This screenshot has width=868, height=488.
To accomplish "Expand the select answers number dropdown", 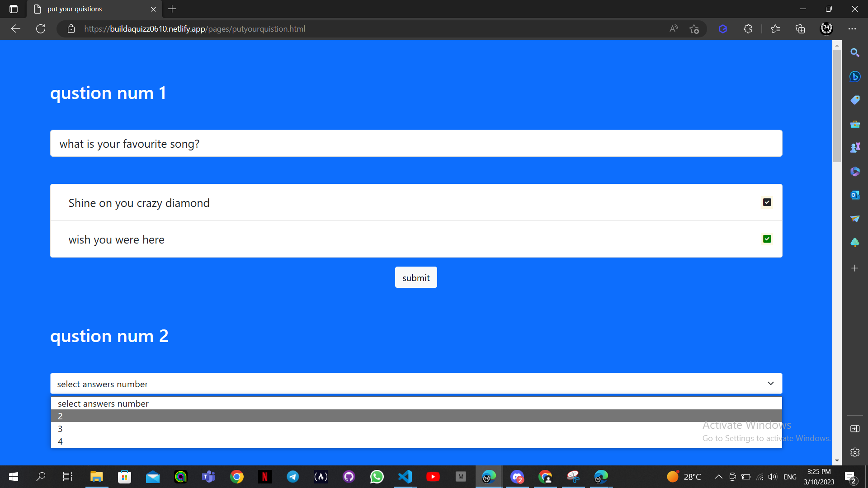I will click(416, 384).
